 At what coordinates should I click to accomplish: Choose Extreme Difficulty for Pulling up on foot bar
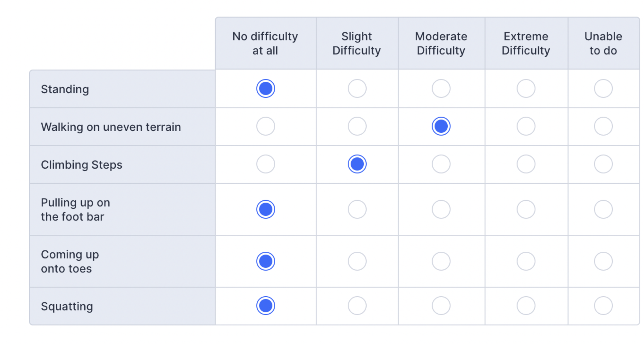tap(526, 209)
